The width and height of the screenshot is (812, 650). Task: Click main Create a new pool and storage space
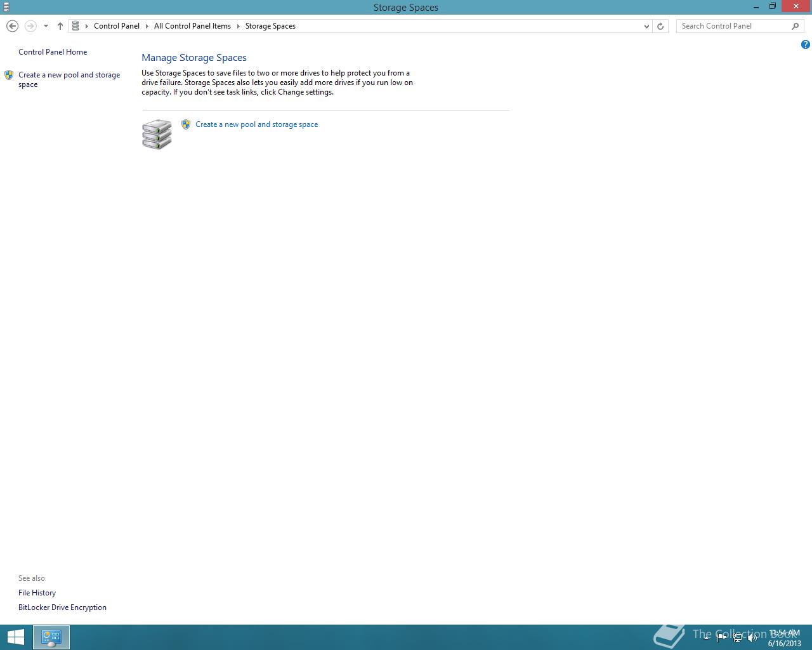[x=257, y=124]
